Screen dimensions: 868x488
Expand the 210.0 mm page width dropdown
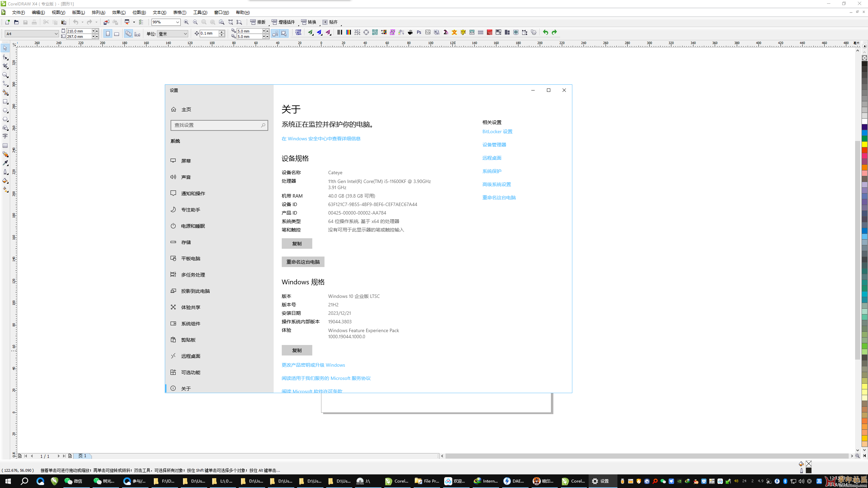click(x=93, y=31)
